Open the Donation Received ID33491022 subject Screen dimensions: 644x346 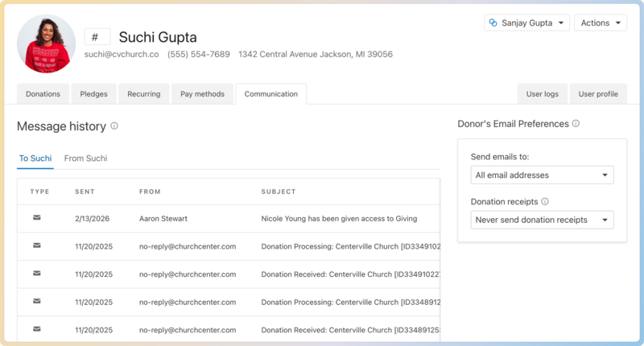pos(351,274)
